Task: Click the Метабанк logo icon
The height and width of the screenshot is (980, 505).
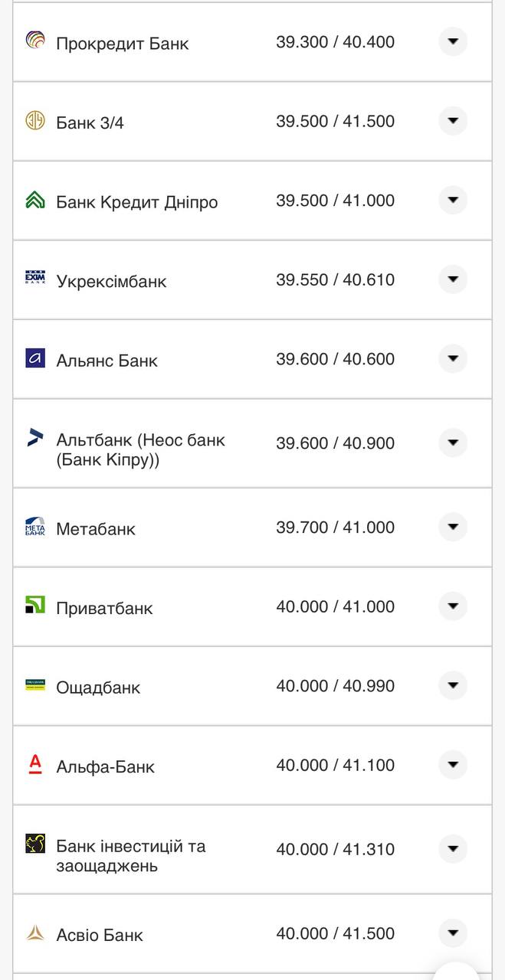Action: [35, 527]
